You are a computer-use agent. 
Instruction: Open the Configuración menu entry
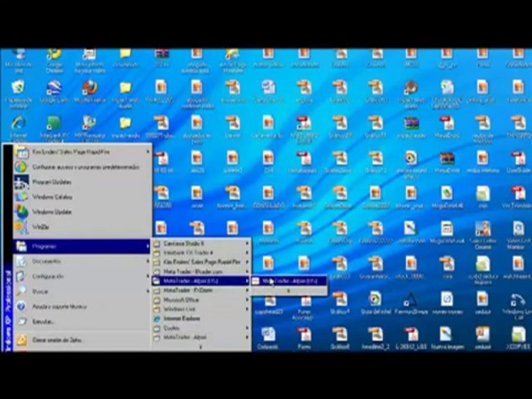click(82, 276)
